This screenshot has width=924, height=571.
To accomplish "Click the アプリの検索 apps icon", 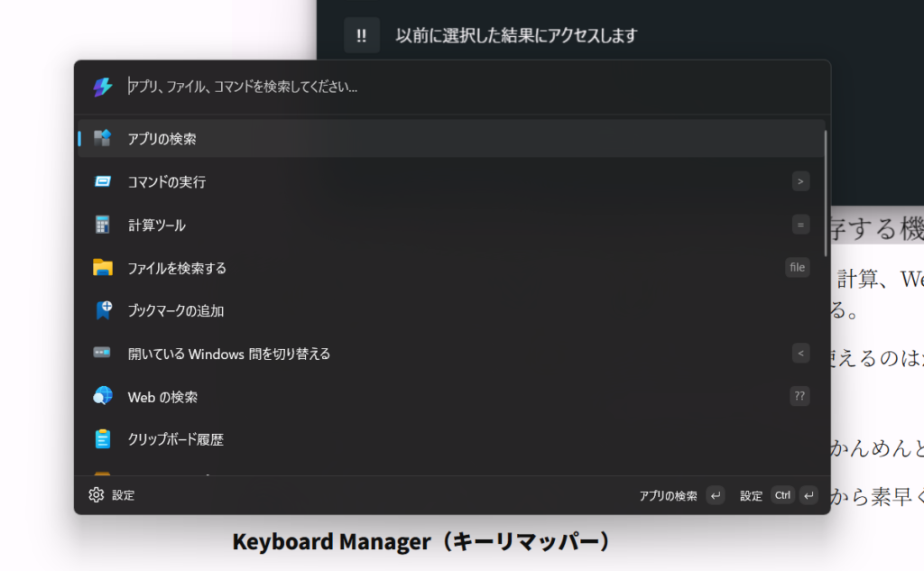I will click(x=102, y=139).
